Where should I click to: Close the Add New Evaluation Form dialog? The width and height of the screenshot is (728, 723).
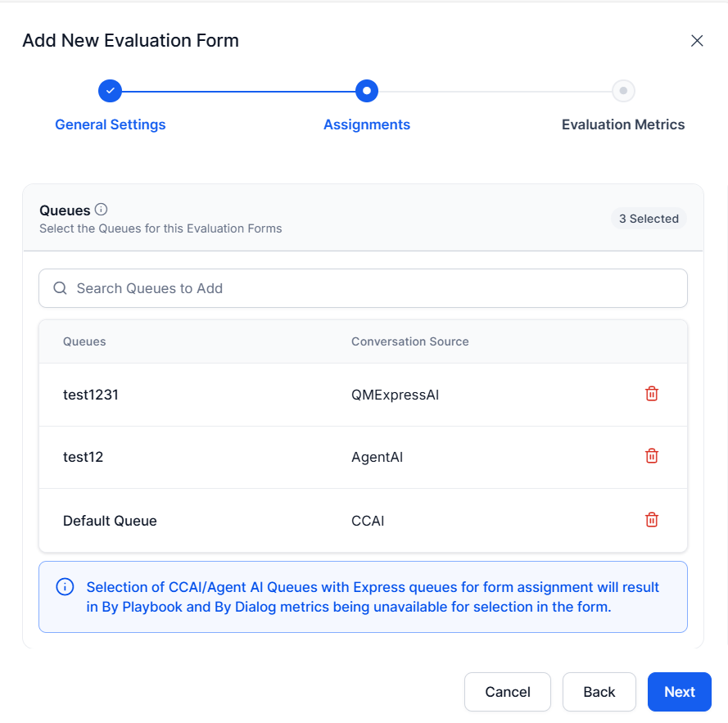pyautogui.click(x=697, y=41)
